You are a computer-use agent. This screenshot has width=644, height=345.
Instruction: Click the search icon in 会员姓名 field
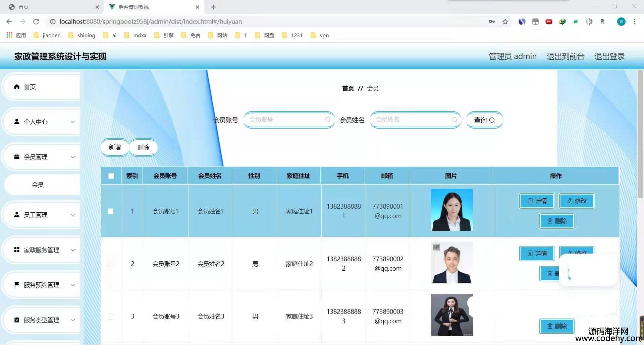(x=454, y=120)
